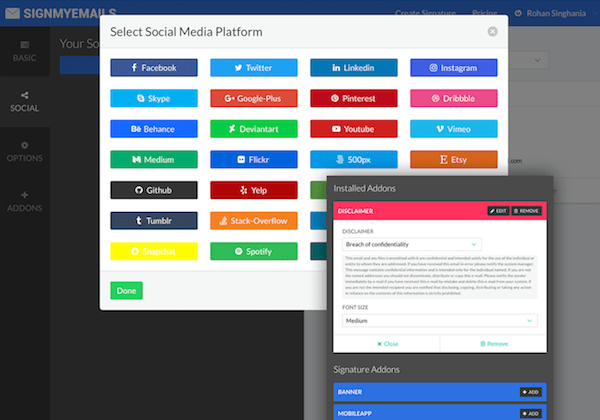Select Instagram from the platform list
The width and height of the screenshot is (600, 420).
(454, 68)
